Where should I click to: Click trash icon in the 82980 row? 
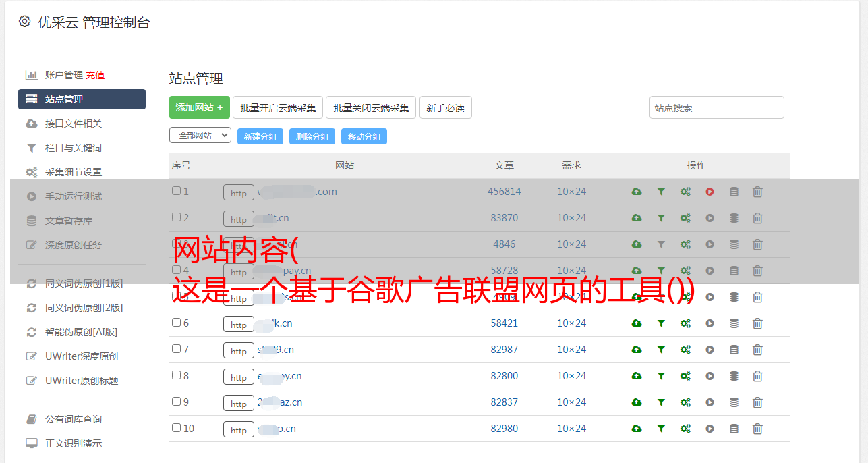tap(757, 429)
